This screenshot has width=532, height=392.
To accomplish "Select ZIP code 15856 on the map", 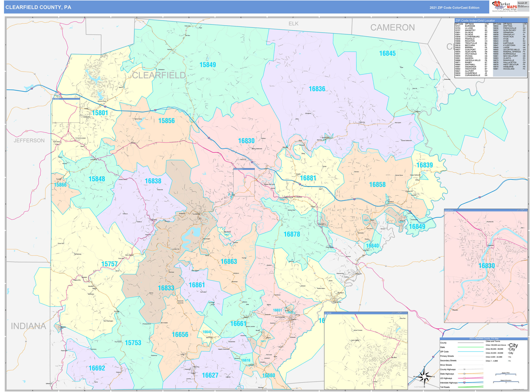I will click(166, 121).
